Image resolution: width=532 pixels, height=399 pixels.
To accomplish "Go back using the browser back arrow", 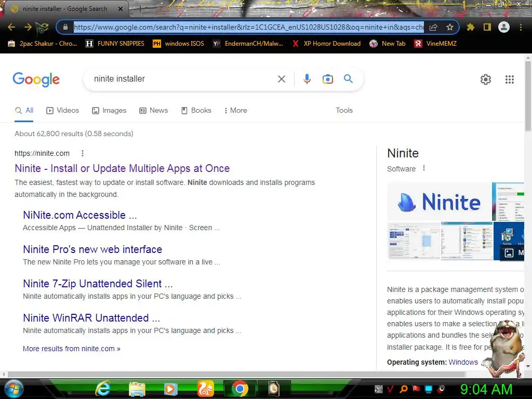I will tap(11, 27).
